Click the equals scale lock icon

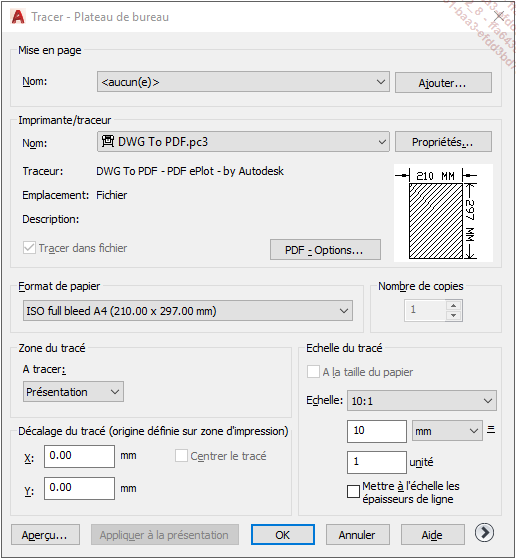(491, 430)
